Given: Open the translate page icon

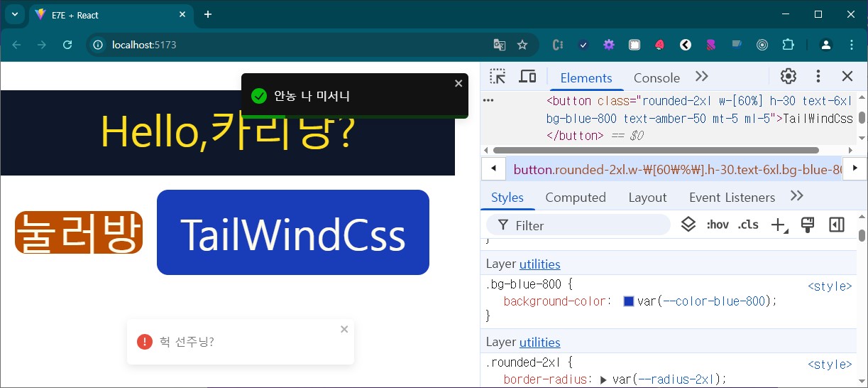Looking at the screenshot, I should point(500,45).
